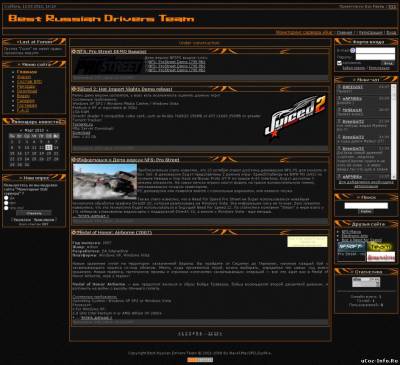Image resolution: width=400 pixels, height=365 pixels.
Task: Open the first item in site menu
Action: click(x=27, y=72)
